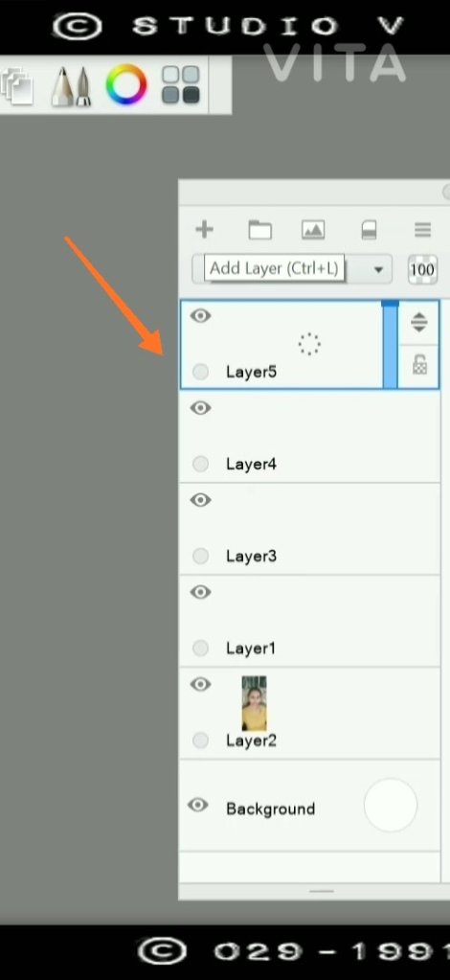Click the Add Image layer icon
This screenshot has height=980, width=450.
point(313,230)
